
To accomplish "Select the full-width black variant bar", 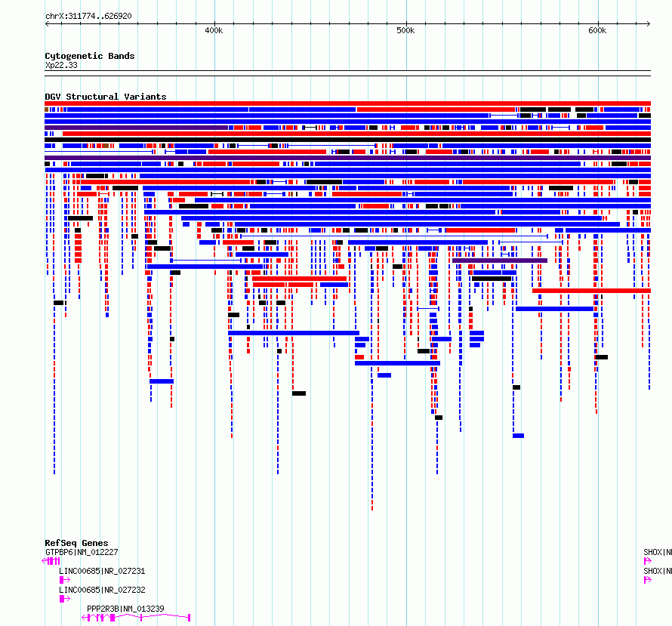I will (x=347, y=140).
